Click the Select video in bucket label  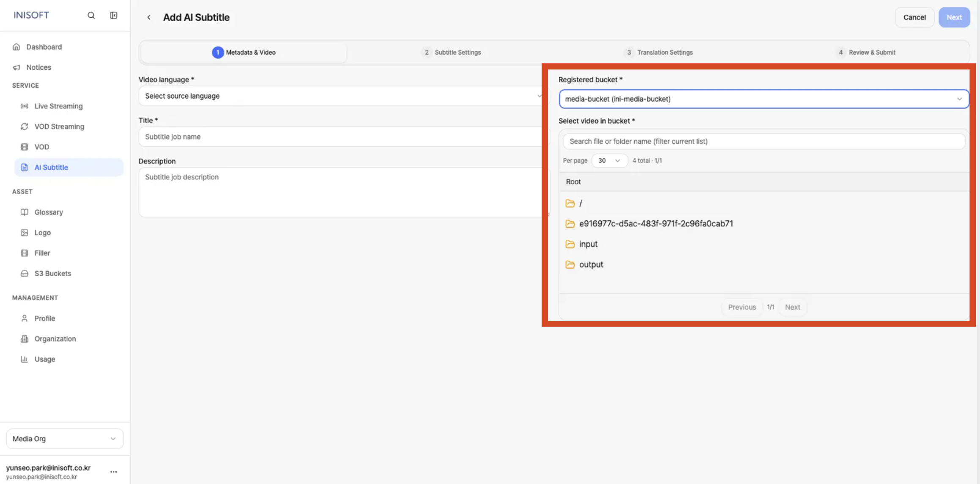(x=597, y=121)
